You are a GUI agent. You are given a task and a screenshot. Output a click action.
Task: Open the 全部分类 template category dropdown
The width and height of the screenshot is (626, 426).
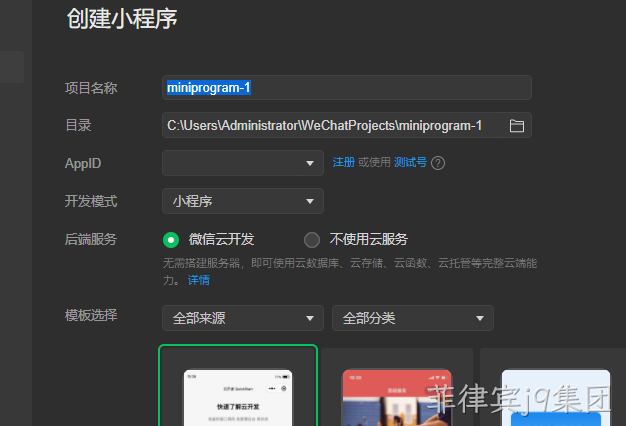tap(413, 318)
